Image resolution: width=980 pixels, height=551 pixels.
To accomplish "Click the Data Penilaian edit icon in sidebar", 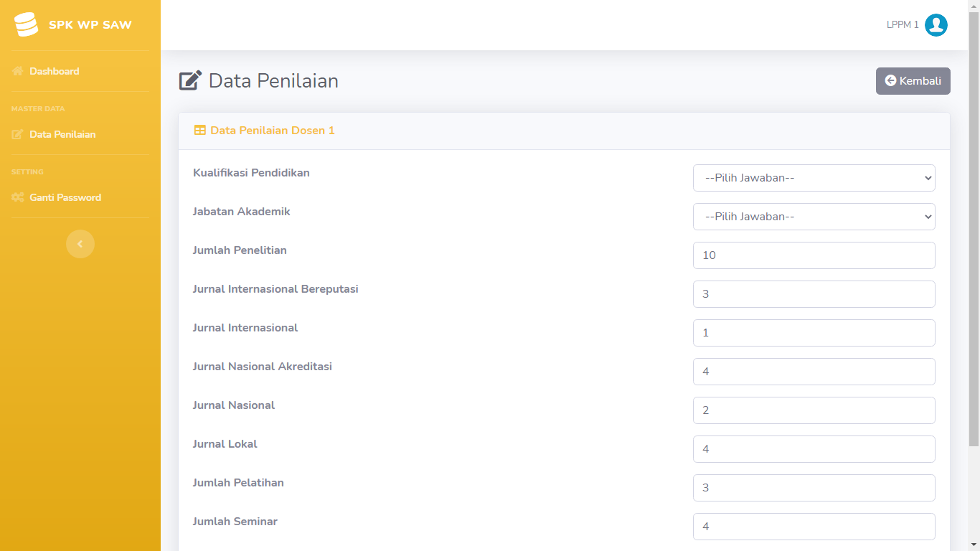I will tap(18, 134).
